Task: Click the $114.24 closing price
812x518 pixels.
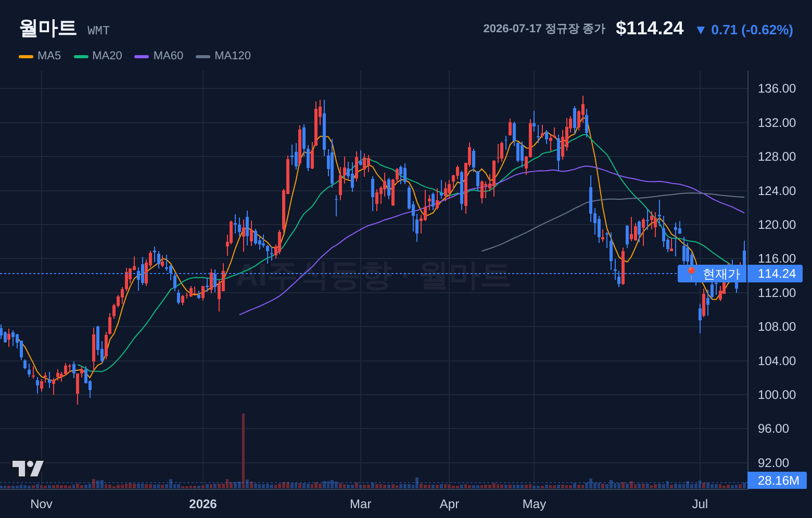Action: tap(650, 28)
